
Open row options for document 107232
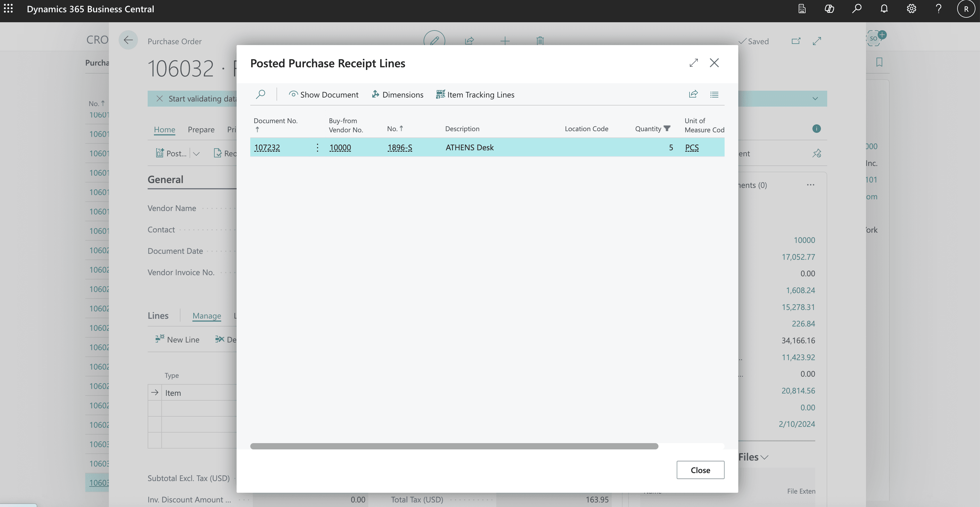pos(318,147)
